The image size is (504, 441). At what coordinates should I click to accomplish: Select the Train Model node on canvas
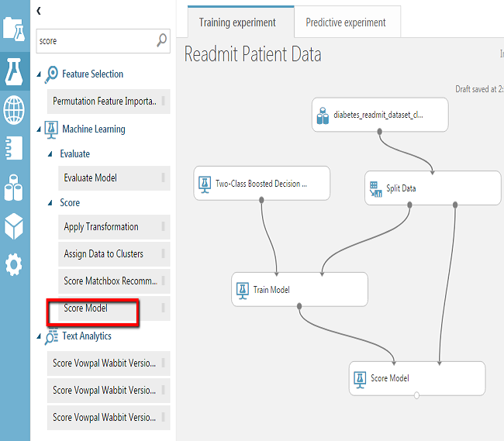tap(299, 290)
